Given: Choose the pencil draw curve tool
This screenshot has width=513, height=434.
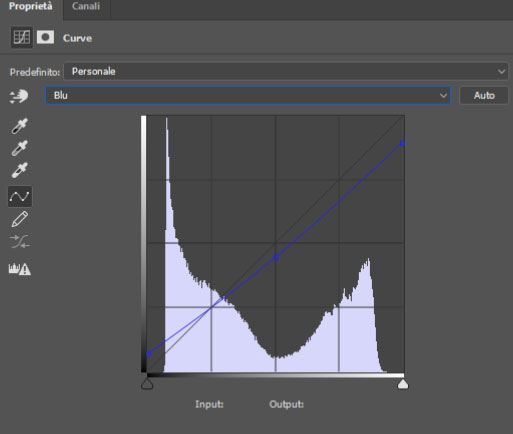Looking at the screenshot, I should tap(20, 219).
